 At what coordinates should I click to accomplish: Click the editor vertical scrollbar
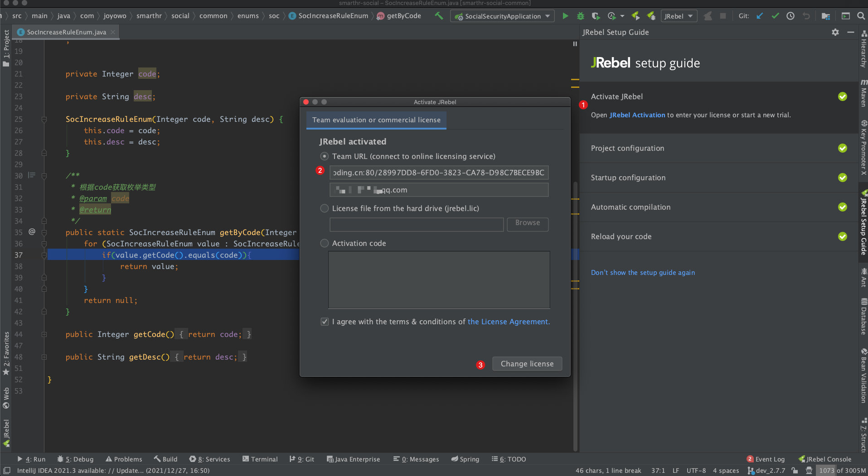point(575,317)
